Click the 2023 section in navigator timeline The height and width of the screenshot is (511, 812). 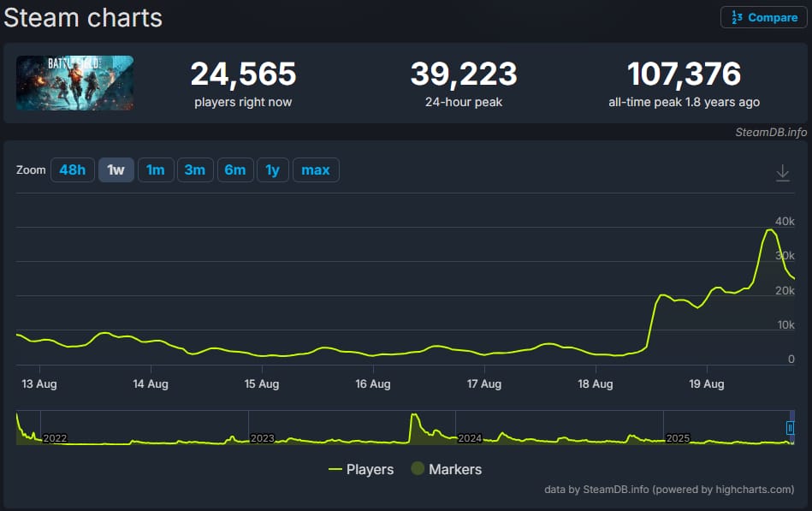pos(263,438)
